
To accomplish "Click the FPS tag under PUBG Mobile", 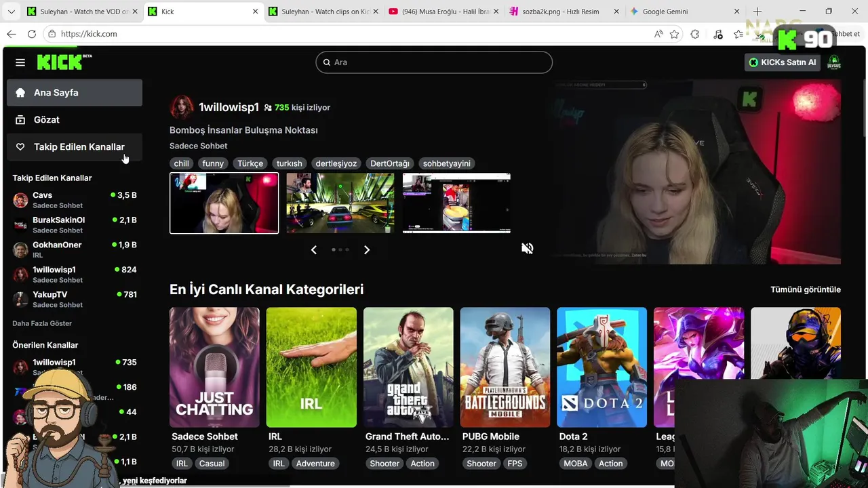I will 515,464.
